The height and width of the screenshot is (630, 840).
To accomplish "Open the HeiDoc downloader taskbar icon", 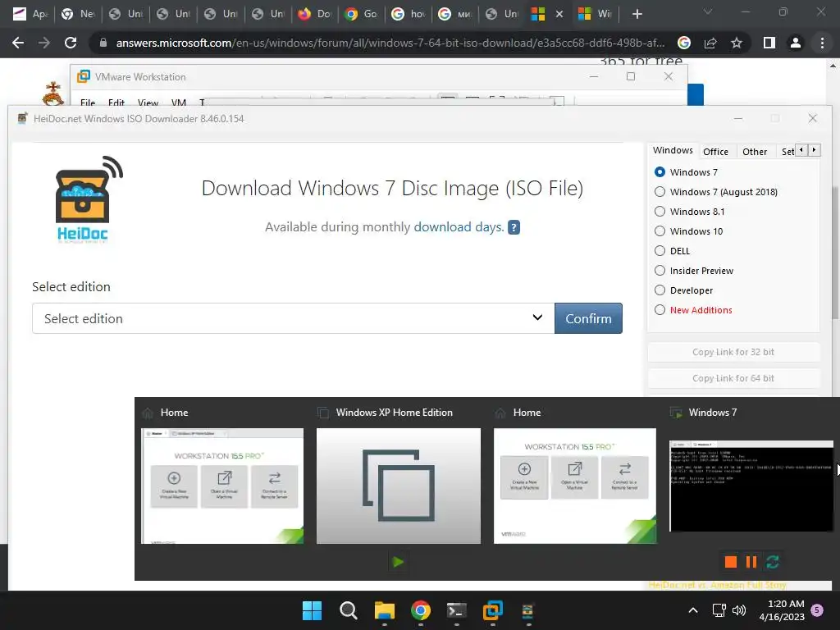I will (x=529, y=610).
